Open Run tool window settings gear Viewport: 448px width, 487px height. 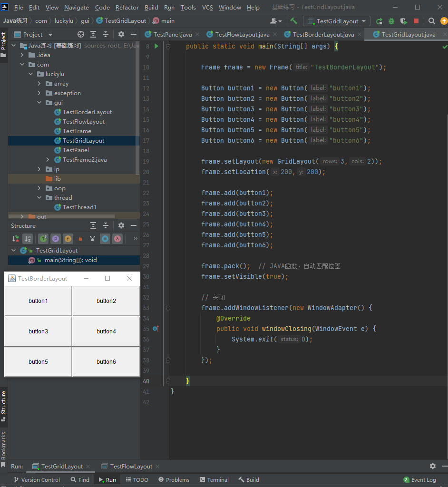coord(432,466)
